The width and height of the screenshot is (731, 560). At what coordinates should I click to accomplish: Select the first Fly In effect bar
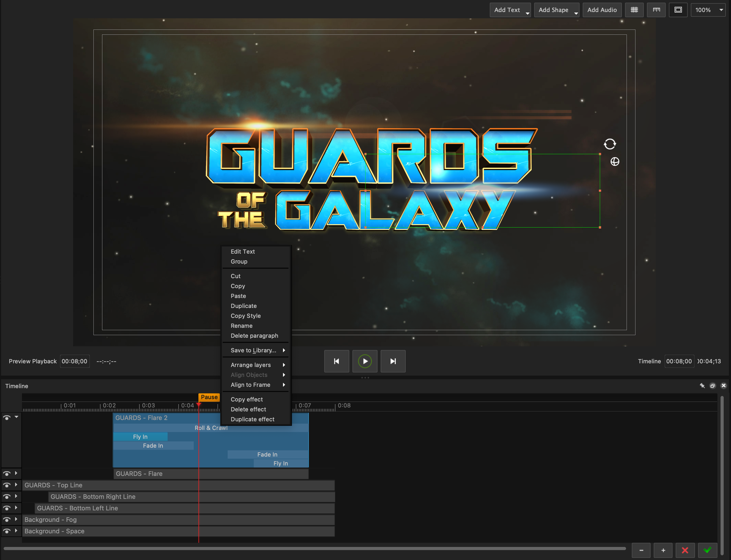point(140,437)
